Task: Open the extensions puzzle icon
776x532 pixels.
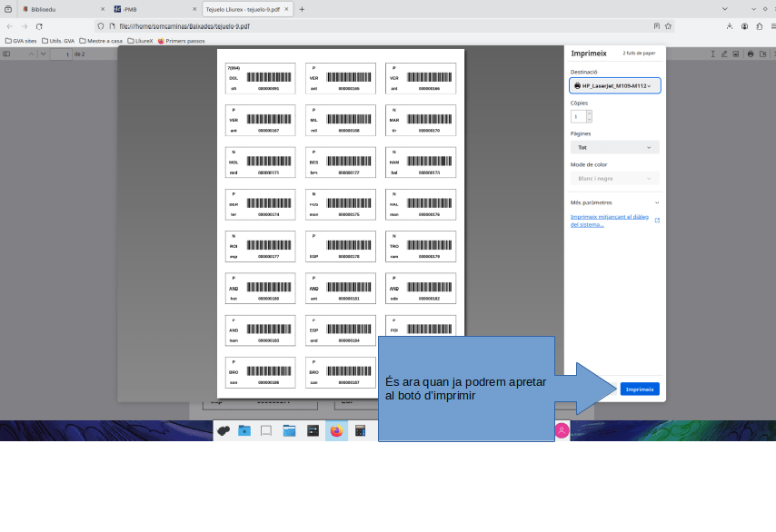Action: coord(759,26)
